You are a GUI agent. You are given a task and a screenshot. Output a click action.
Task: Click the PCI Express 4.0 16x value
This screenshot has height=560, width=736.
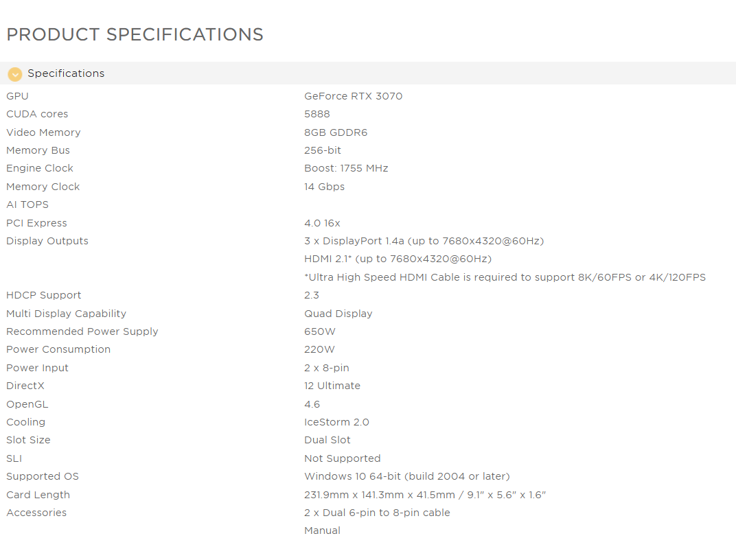click(x=322, y=223)
